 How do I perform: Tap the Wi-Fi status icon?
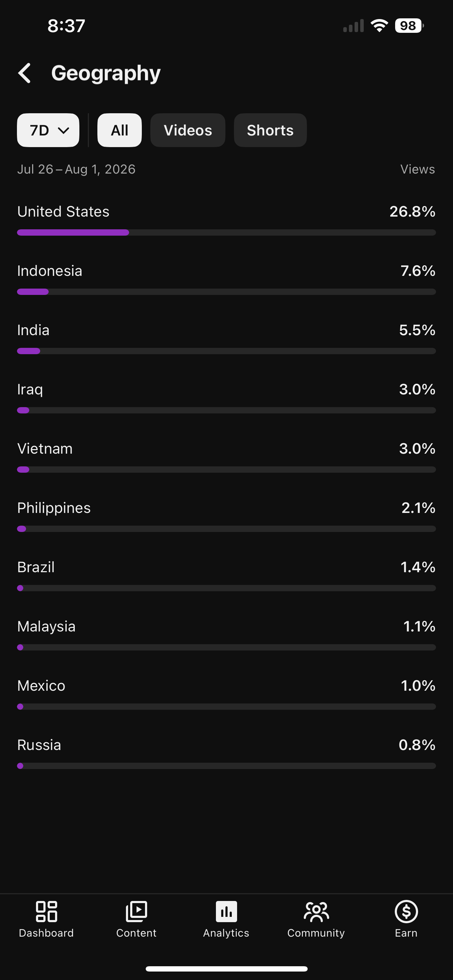coord(379,26)
